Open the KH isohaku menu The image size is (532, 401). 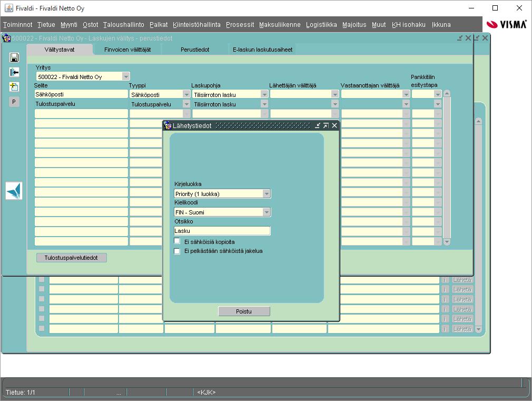tap(409, 24)
